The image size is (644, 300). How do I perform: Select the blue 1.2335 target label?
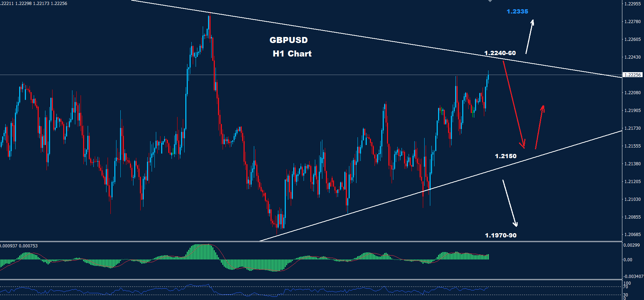tap(517, 11)
